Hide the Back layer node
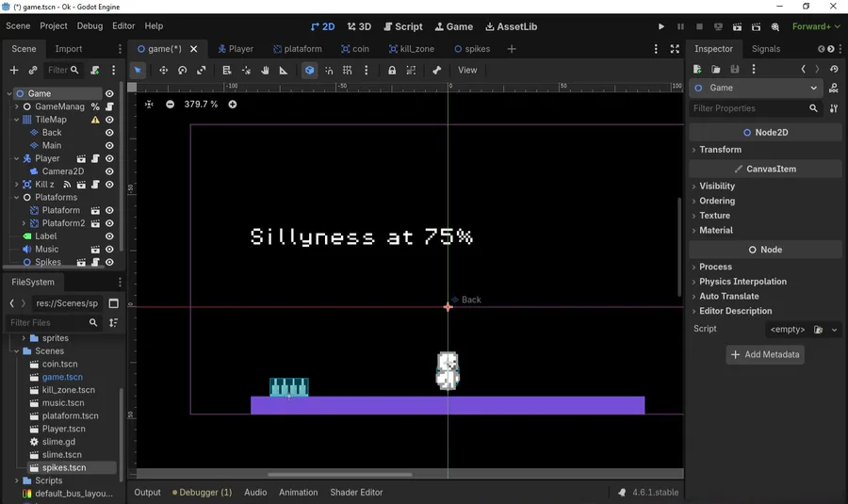Image resolution: width=848 pixels, height=504 pixels. (x=109, y=133)
